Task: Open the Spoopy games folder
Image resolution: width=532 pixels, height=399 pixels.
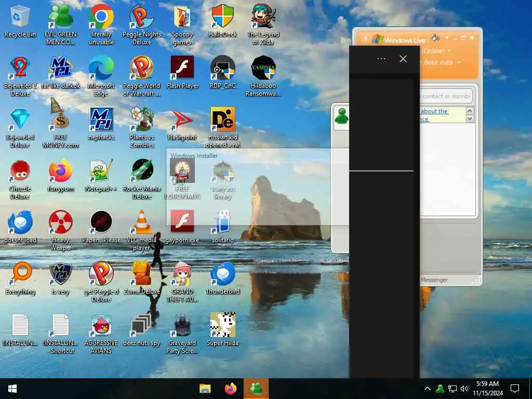Action: 182,24
